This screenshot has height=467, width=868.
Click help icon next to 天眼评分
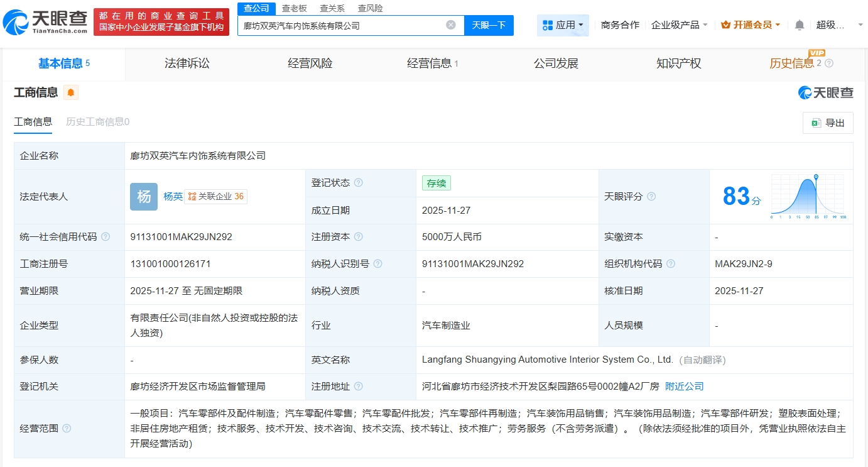pyautogui.click(x=651, y=197)
